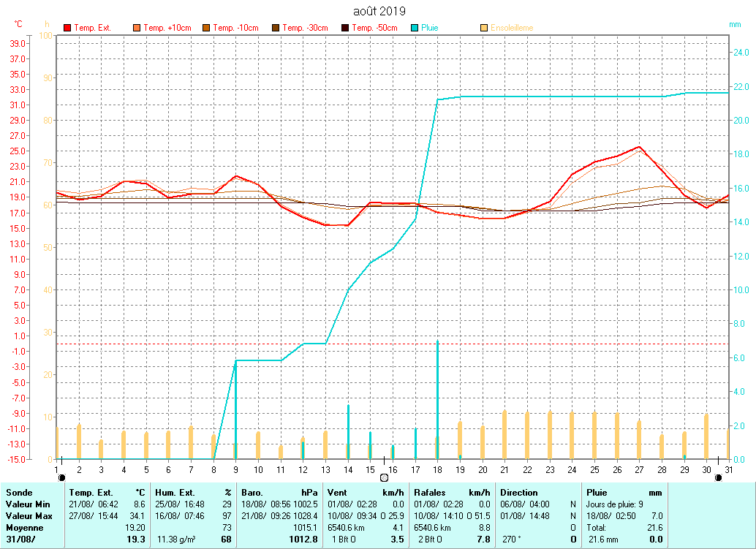
Task: Click the tall rain bar at day 18
Action: click(x=437, y=398)
